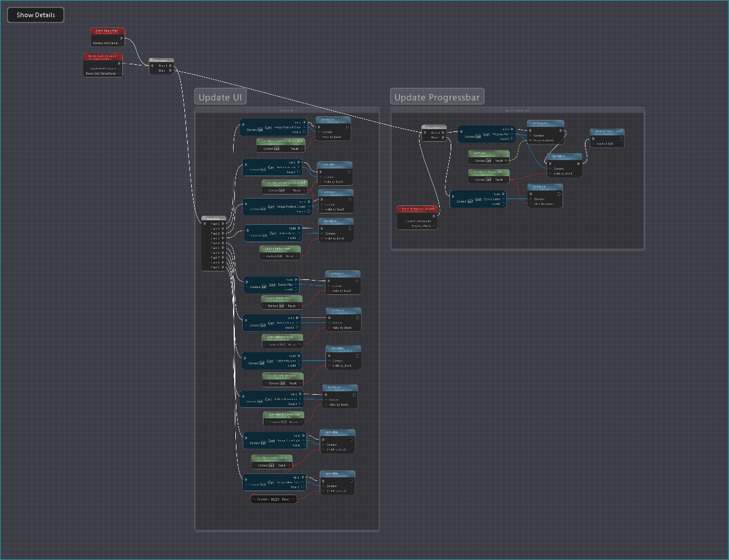
Task: Select the Calc Visible Btn Enter green node
Action: pyautogui.click(x=280, y=252)
